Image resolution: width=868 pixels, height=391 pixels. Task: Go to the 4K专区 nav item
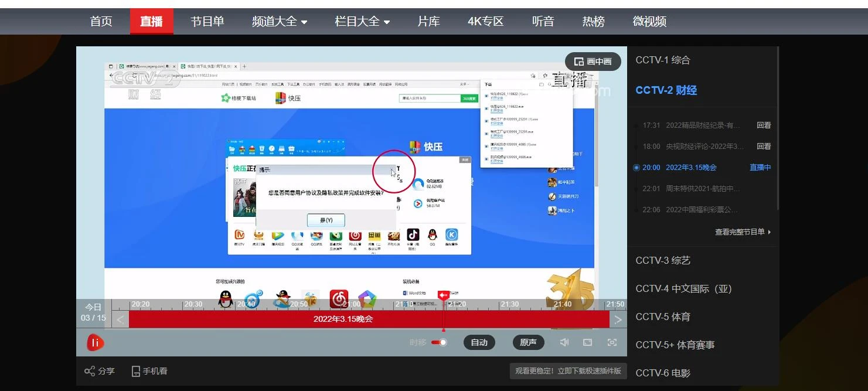point(485,22)
